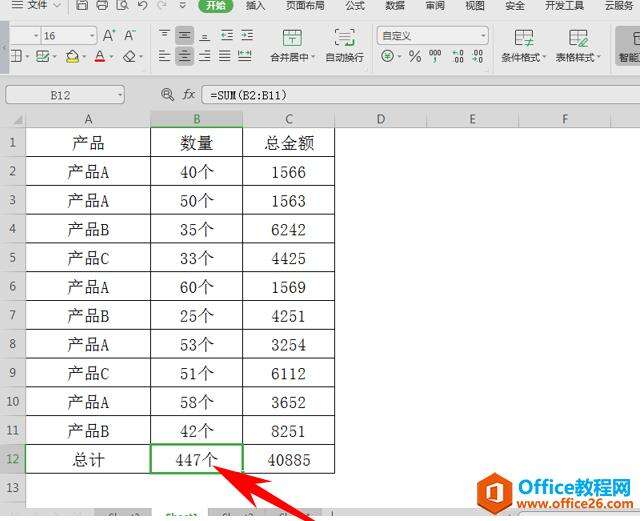Switch to the 公式 tab
Viewport: 640px width, 521px height.
(x=355, y=5)
